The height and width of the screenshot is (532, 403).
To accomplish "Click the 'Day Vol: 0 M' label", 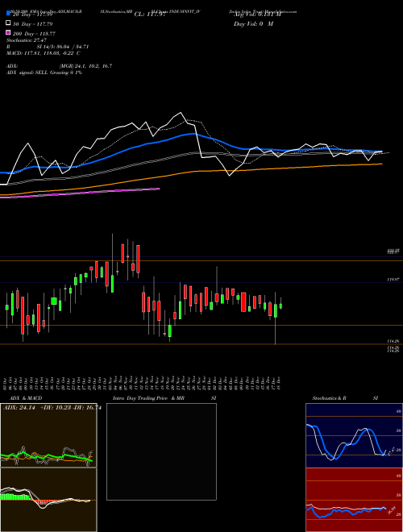I will pyautogui.click(x=253, y=23).
